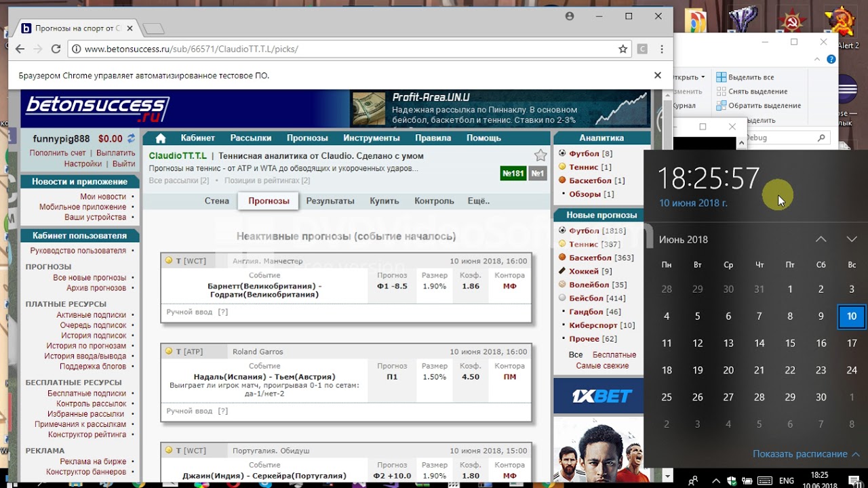Screen dimensions: 868x488
Task: Select highlighted day 10 in calendar
Action: pos(852,316)
